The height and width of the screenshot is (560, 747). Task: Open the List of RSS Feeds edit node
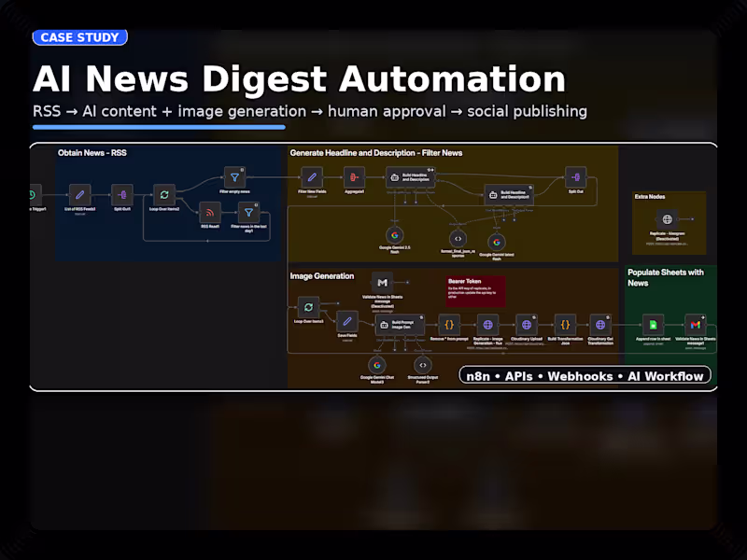[x=80, y=195]
